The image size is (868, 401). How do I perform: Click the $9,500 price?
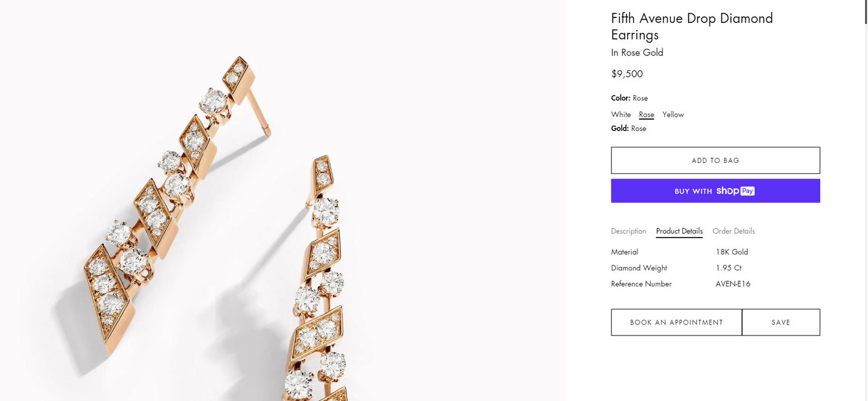tap(627, 74)
